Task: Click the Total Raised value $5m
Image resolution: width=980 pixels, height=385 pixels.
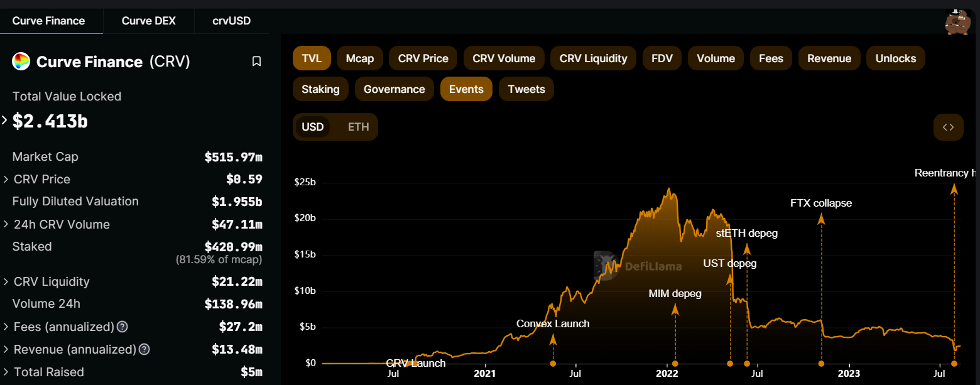Action: (251, 372)
